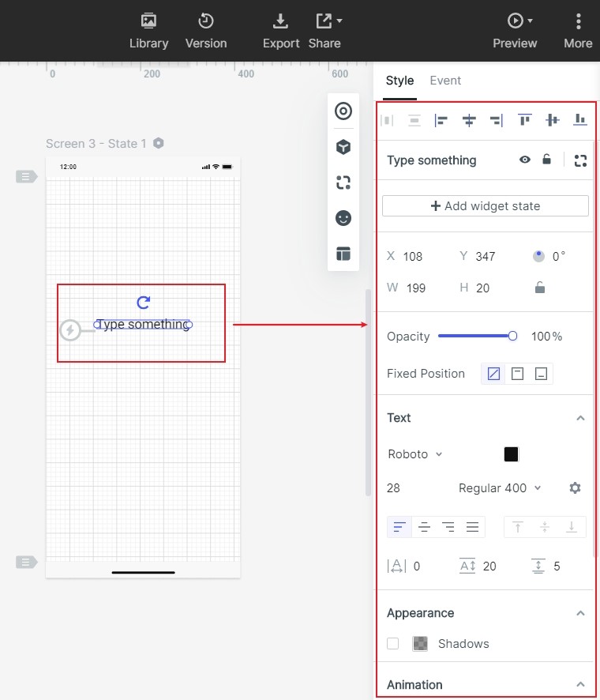Viewport: 600px width, 700px height.
Task: Align text center
Action: point(424,527)
